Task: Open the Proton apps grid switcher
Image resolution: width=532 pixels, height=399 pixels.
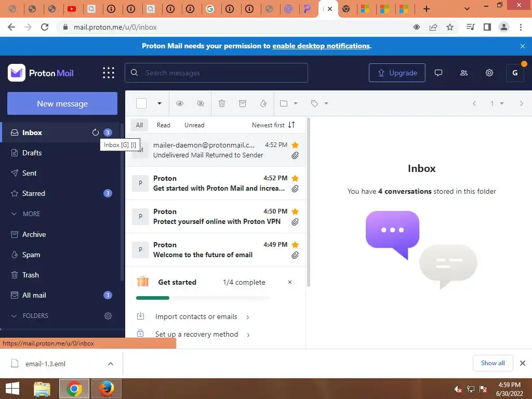Action: (x=109, y=73)
